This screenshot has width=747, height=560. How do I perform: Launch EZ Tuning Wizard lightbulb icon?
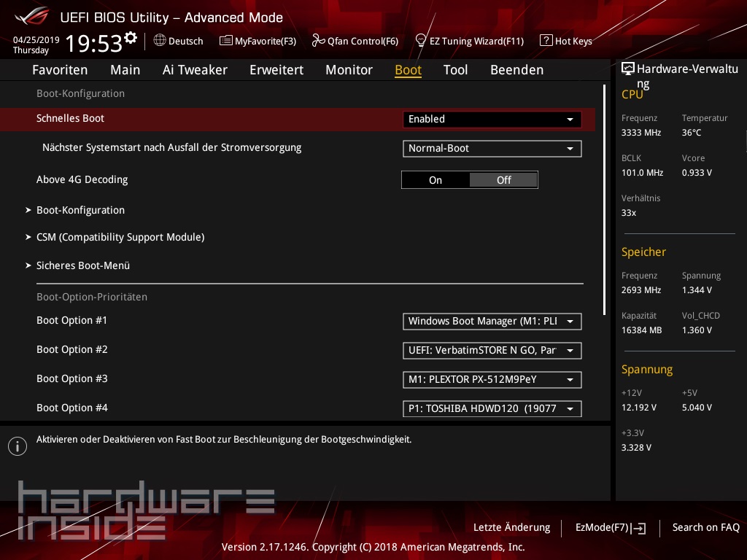(x=421, y=41)
